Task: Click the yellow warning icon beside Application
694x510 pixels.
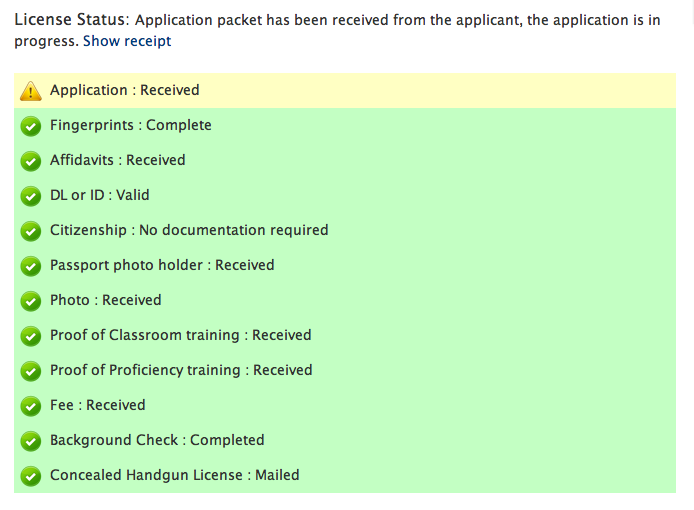Action: pos(31,91)
